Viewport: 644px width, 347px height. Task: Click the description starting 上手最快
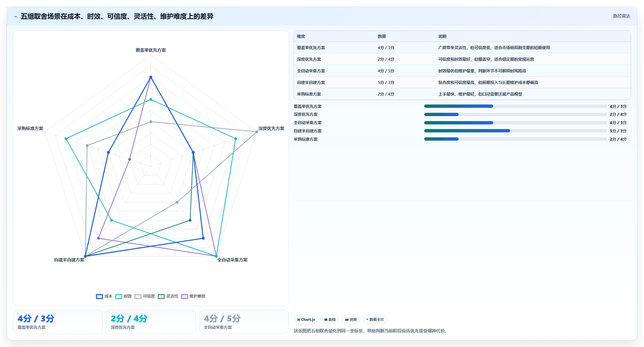point(480,94)
